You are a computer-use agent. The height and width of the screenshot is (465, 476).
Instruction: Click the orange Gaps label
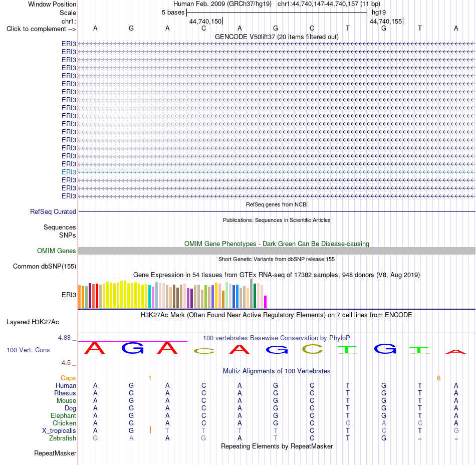pyautogui.click(x=68, y=378)
